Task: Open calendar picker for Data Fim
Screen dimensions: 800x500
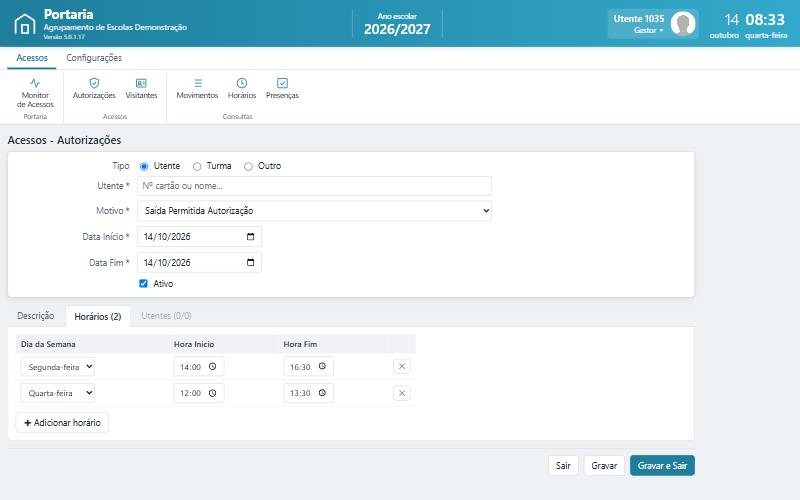Action: [251, 263]
